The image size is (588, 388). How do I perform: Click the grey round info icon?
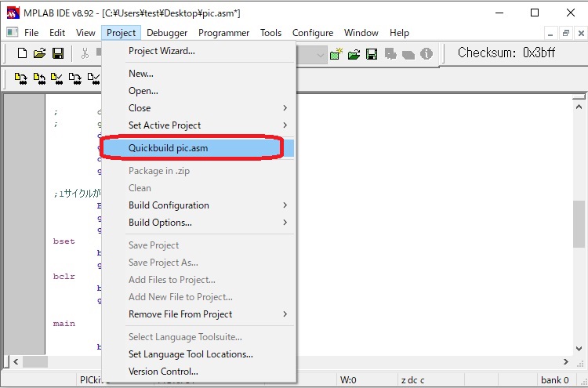coord(426,54)
